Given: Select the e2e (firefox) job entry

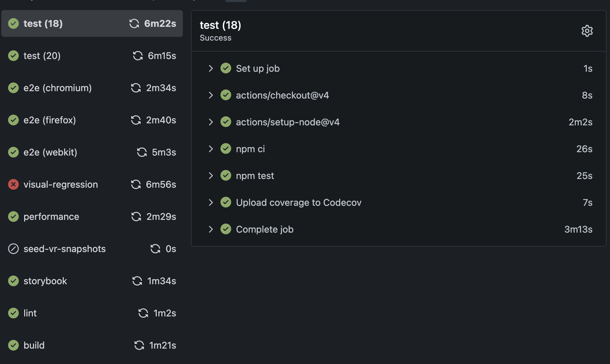Looking at the screenshot, I should [x=92, y=120].
